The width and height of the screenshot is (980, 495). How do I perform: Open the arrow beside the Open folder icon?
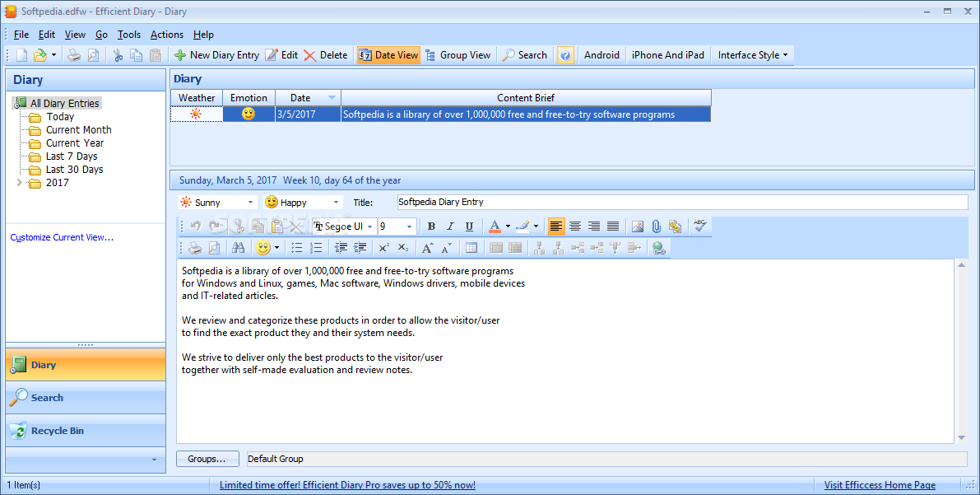coord(53,55)
